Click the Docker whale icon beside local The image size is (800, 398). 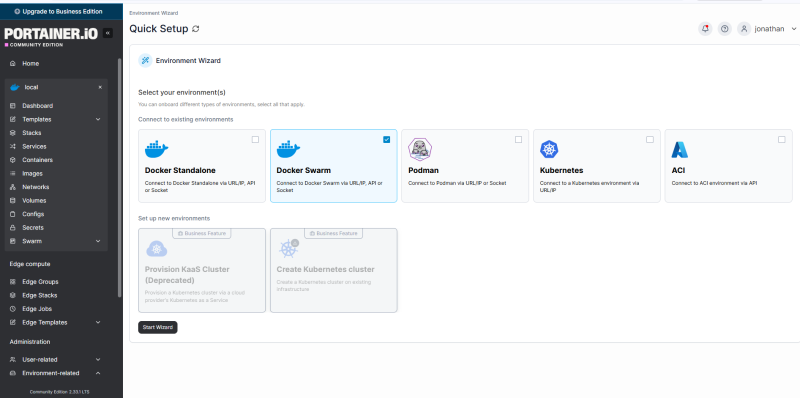point(15,87)
